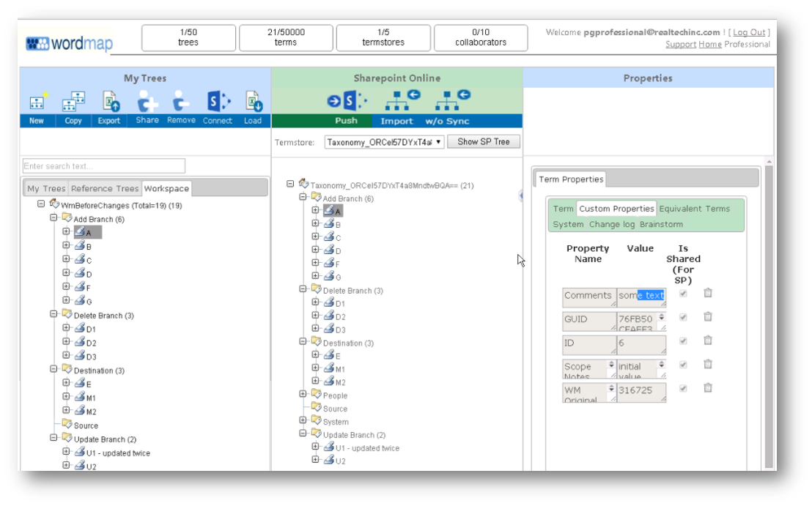Image resolution: width=812 pixels, height=506 pixels.
Task: Toggle the Is Shared checkbox for GUID
Action: (x=683, y=317)
